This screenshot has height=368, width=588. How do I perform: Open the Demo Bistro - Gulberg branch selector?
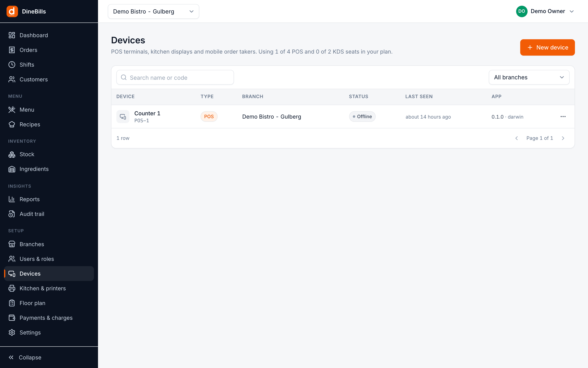tap(154, 11)
